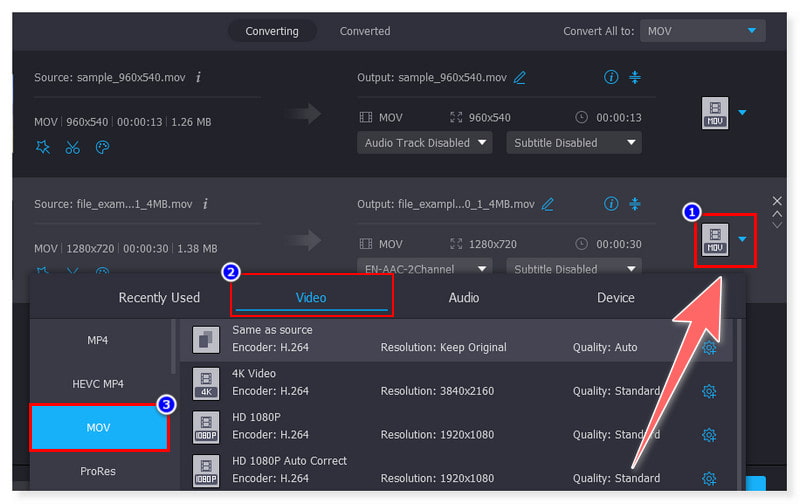Open the Subtitle Disabled dropdown in first row
This screenshot has width=800, height=504.
point(573,143)
